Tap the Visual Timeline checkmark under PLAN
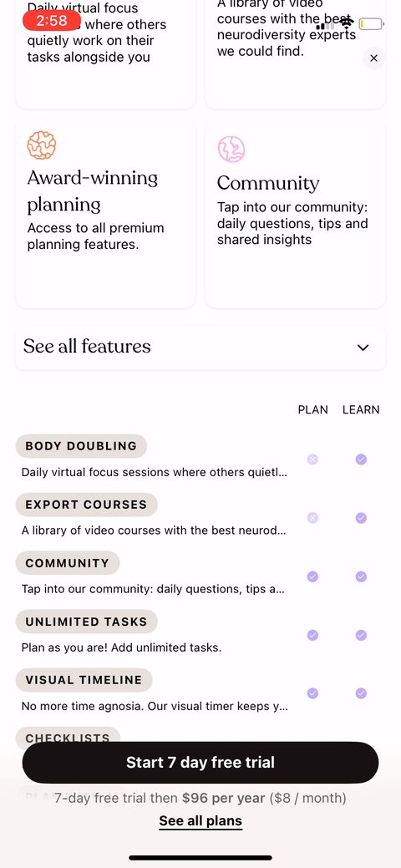The width and height of the screenshot is (401, 868). point(313,693)
